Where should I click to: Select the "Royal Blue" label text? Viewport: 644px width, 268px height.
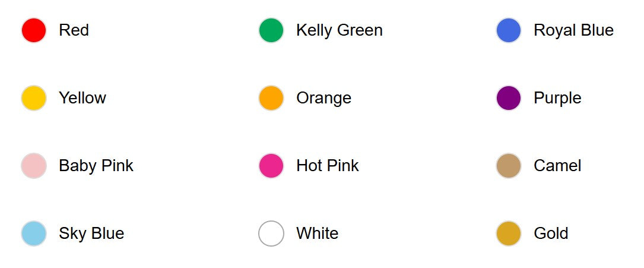tap(573, 30)
